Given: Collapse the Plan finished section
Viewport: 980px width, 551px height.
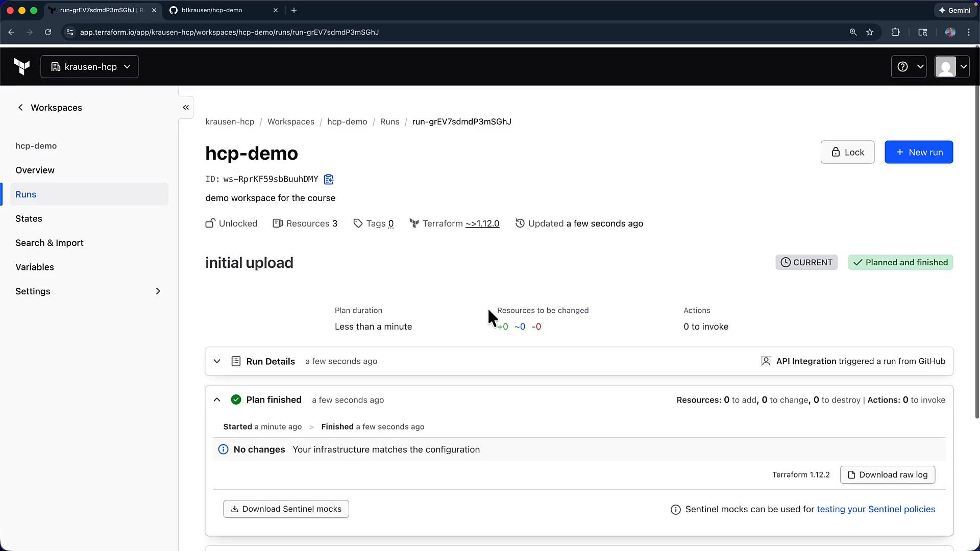Looking at the screenshot, I should (217, 400).
